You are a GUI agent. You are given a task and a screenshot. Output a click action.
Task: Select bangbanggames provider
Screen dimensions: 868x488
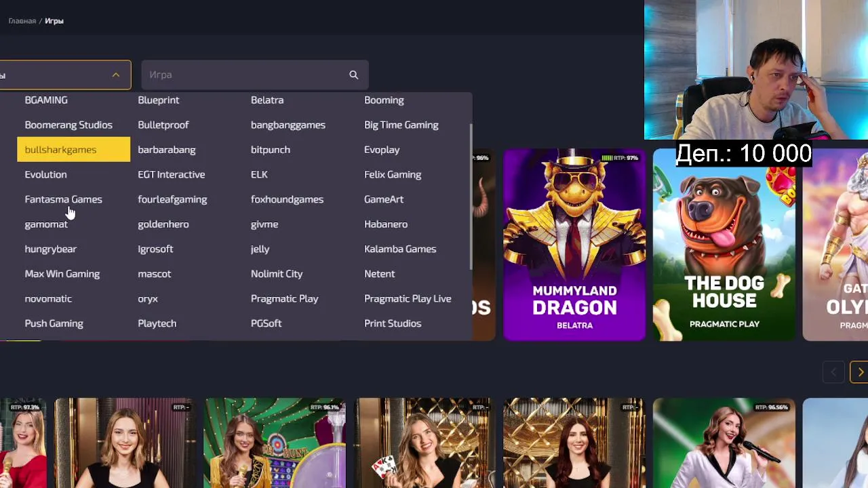(288, 125)
